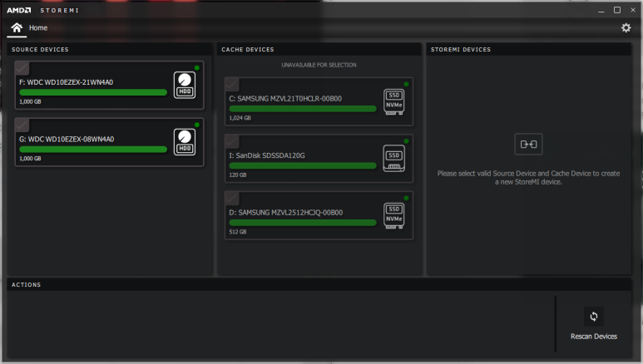Click 'C: SAMSUNG MZVL21T0HCLR-00B00' text
Screen dimensions: 643x364
tap(285, 99)
